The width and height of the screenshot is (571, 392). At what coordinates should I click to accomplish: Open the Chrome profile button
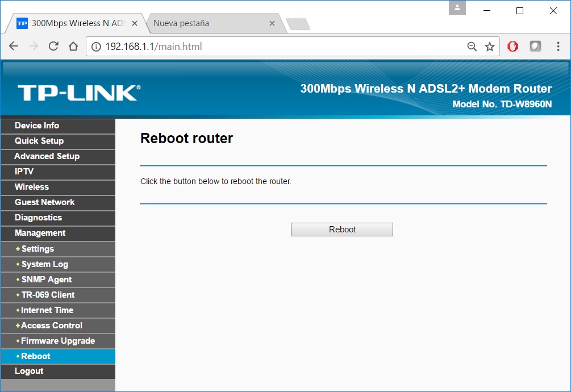point(457,7)
